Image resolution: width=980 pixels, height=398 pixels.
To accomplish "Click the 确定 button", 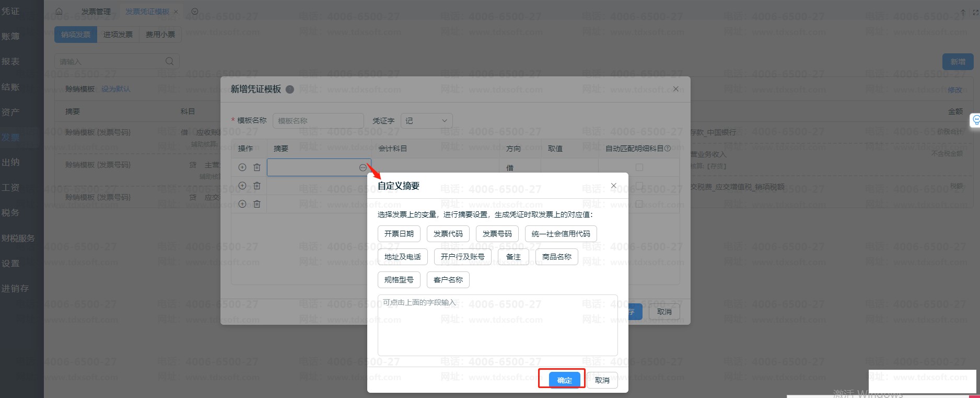I will coord(564,380).
